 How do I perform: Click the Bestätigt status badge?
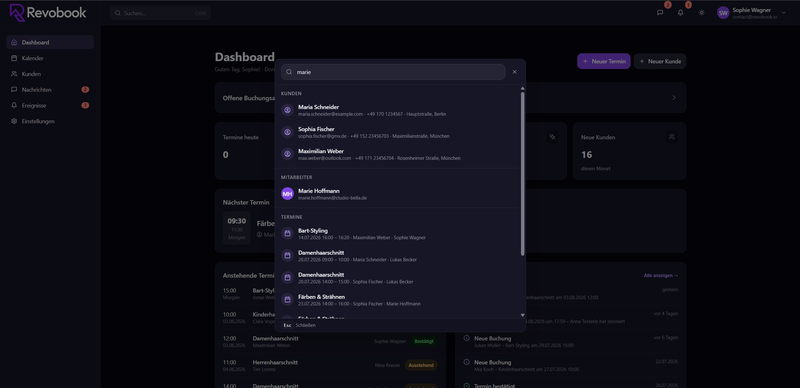(424, 341)
